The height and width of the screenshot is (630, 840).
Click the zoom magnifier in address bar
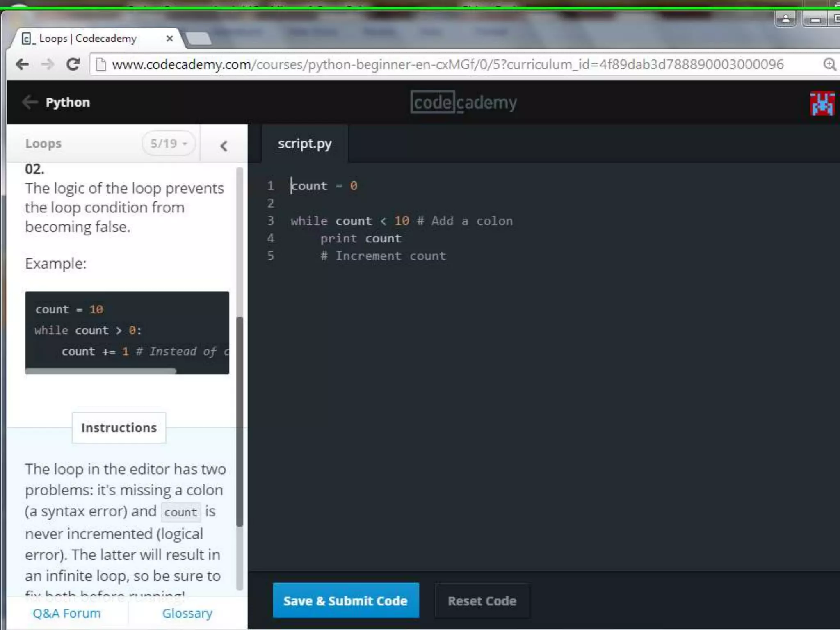tap(829, 64)
